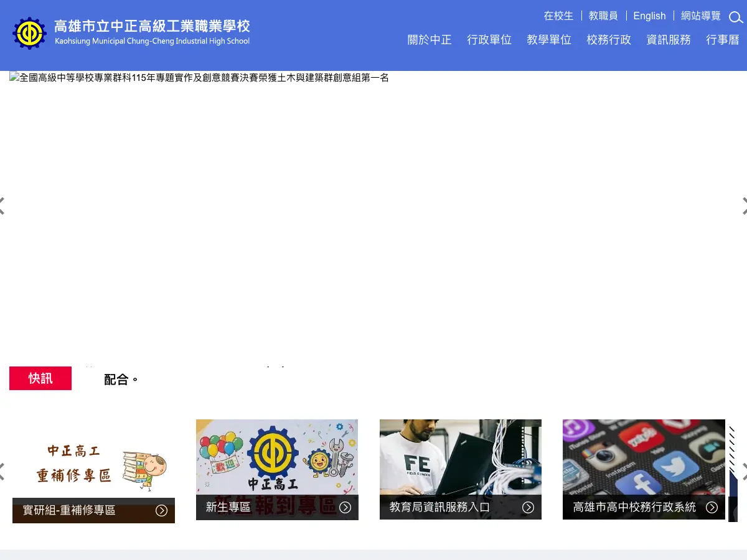Click the school gear logo emblem
The image size is (747, 560).
(x=29, y=34)
